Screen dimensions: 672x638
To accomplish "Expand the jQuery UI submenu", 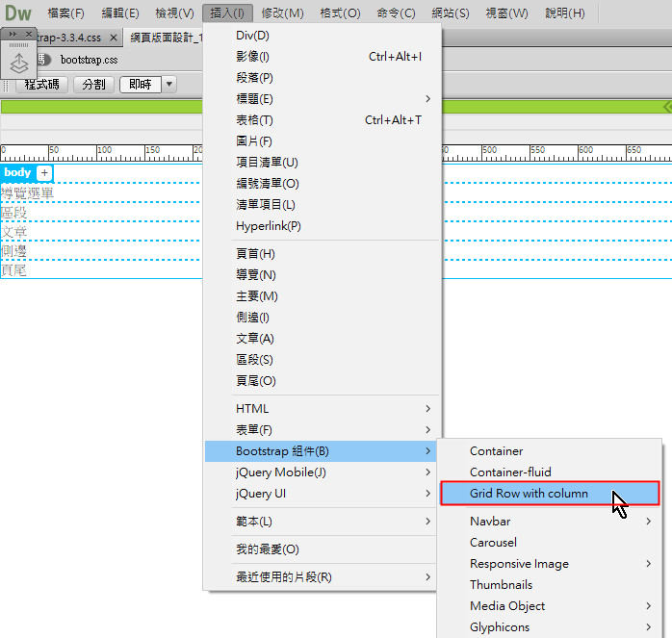I will tap(323, 494).
